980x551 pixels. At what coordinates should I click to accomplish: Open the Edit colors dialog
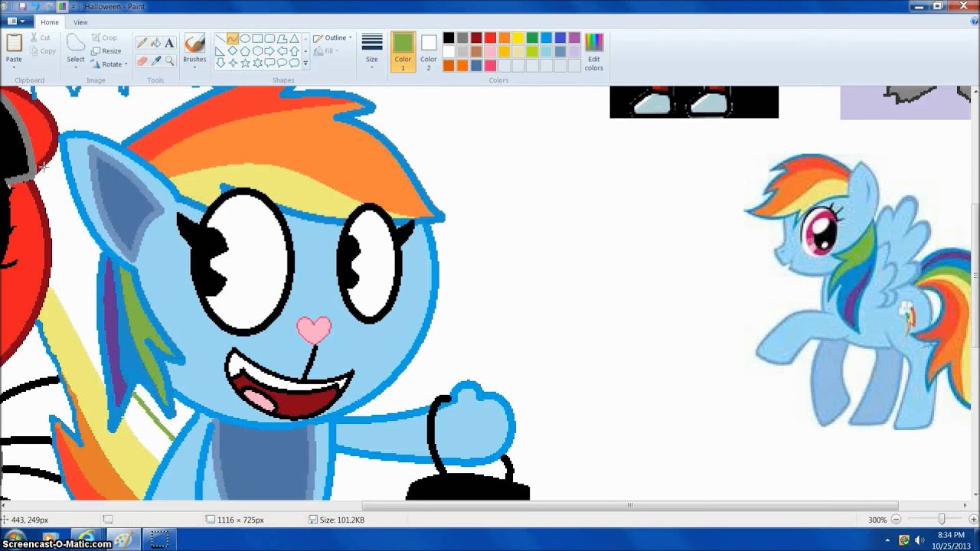tap(594, 52)
